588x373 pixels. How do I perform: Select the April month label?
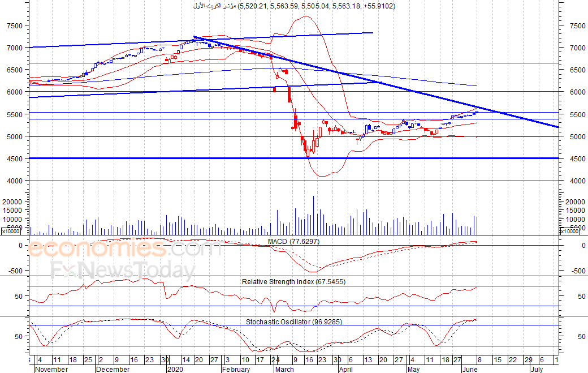[346, 369]
